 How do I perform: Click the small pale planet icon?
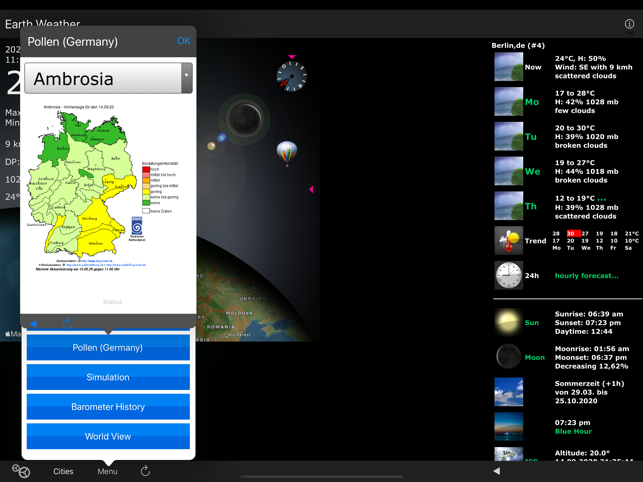(x=211, y=146)
